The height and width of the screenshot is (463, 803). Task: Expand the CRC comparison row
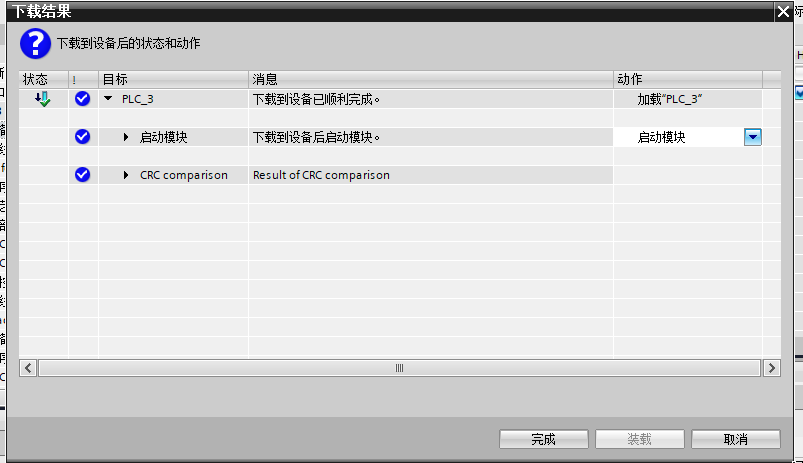[x=126, y=175]
